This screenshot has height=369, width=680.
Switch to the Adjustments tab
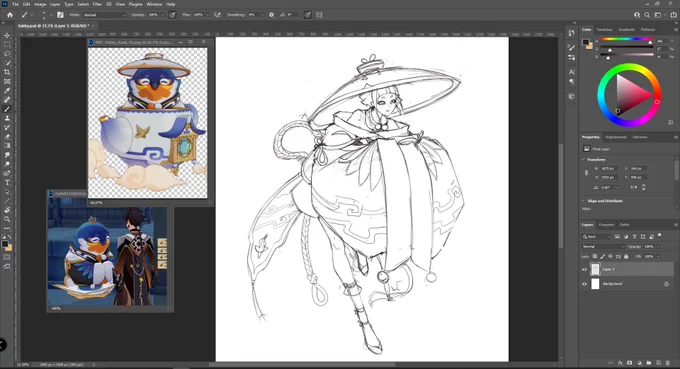[x=616, y=137]
